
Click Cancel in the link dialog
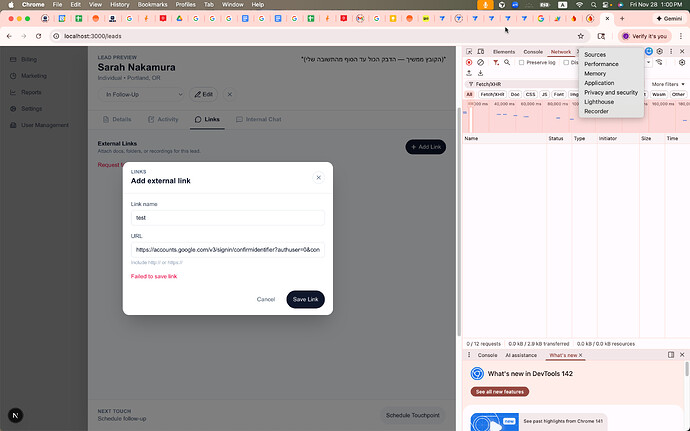[266, 299]
